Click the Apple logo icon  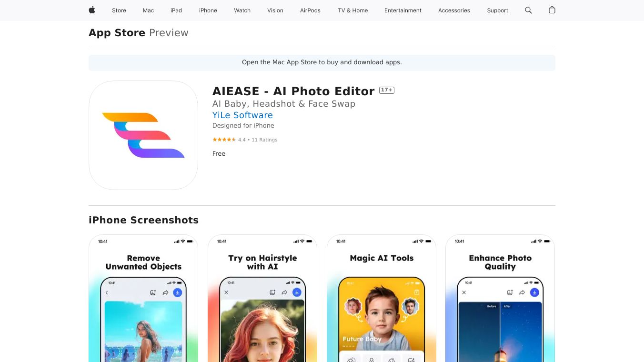92,10
